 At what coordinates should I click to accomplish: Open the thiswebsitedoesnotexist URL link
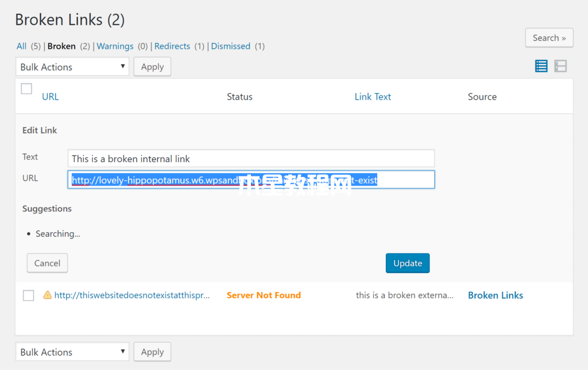(132, 295)
